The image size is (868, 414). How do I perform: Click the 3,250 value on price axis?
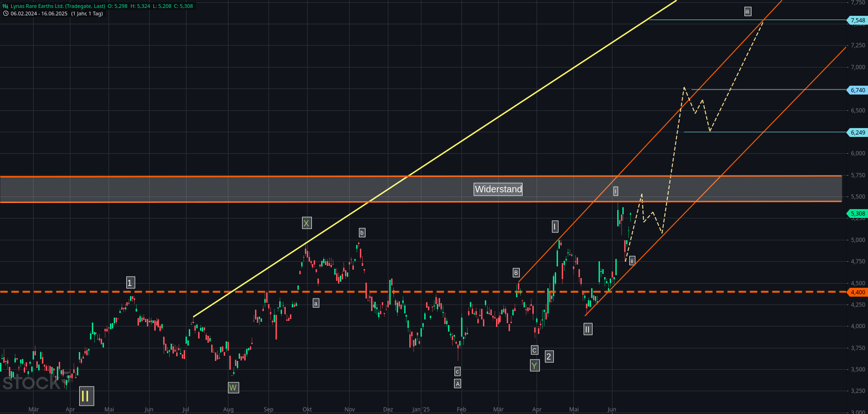click(858, 391)
